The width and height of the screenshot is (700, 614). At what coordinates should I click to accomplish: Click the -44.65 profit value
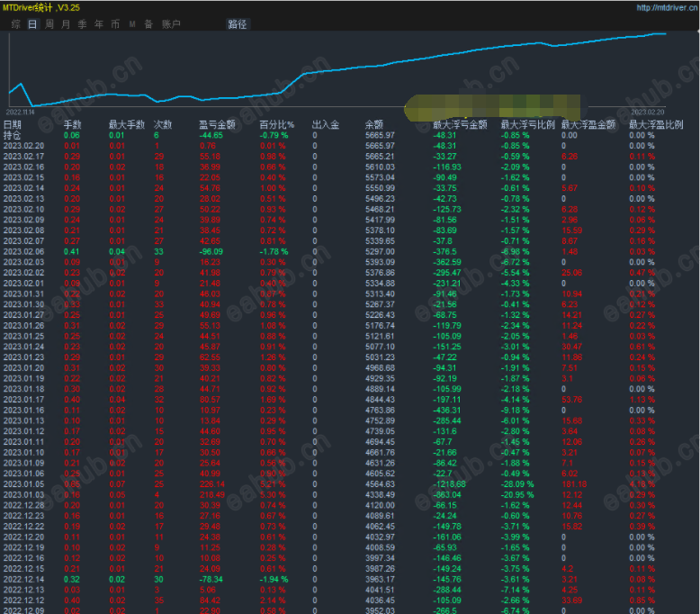(211, 135)
